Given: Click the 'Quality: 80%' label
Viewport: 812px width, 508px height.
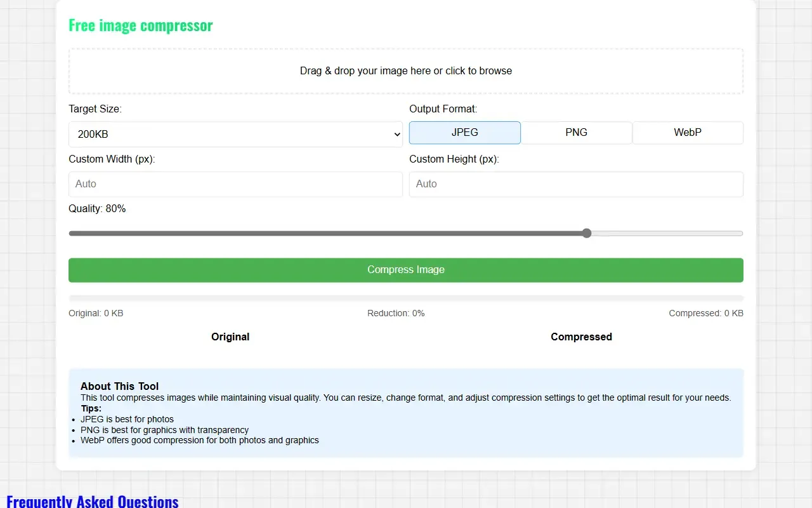Looking at the screenshot, I should (97, 209).
